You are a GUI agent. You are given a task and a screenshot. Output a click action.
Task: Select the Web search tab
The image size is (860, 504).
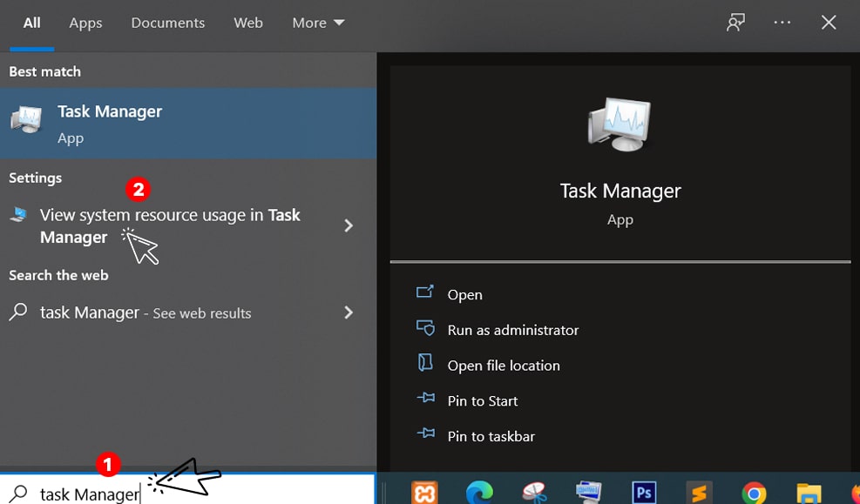point(248,23)
